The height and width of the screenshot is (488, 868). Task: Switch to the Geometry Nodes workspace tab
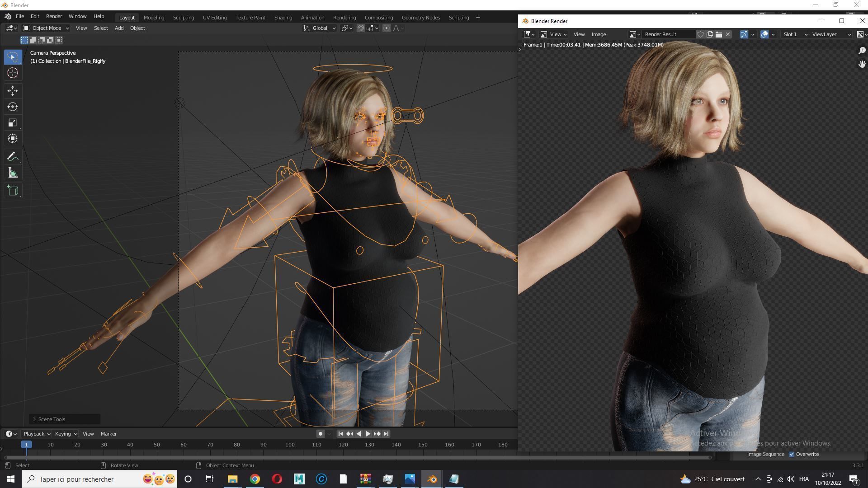tap(420, 18)
